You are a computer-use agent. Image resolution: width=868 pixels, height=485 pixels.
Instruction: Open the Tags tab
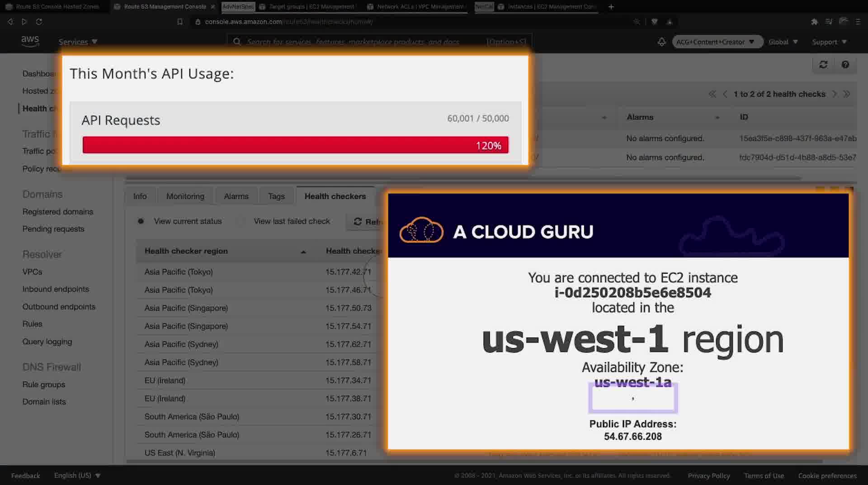click(276, 196)
